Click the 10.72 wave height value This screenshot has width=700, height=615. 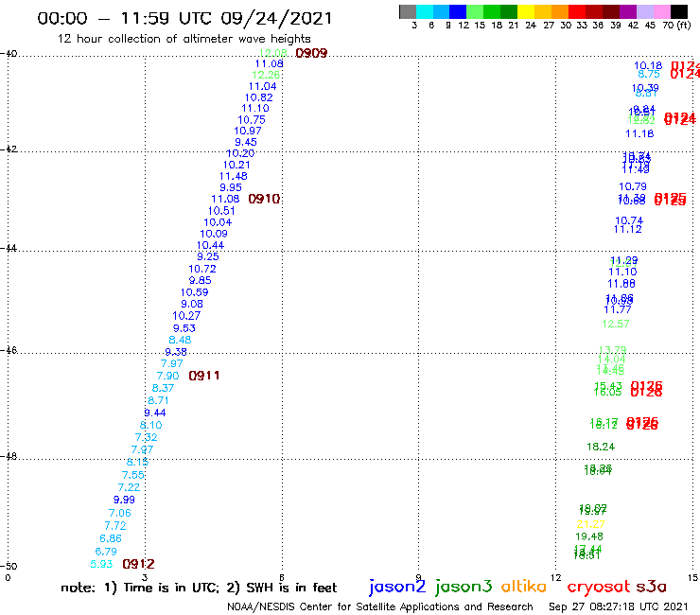(202, 270)
